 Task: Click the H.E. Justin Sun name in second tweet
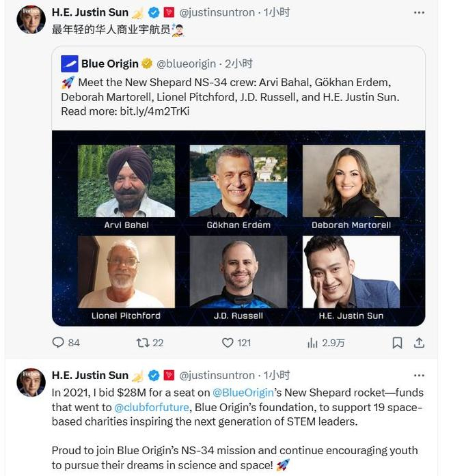[x=90, y=375]
